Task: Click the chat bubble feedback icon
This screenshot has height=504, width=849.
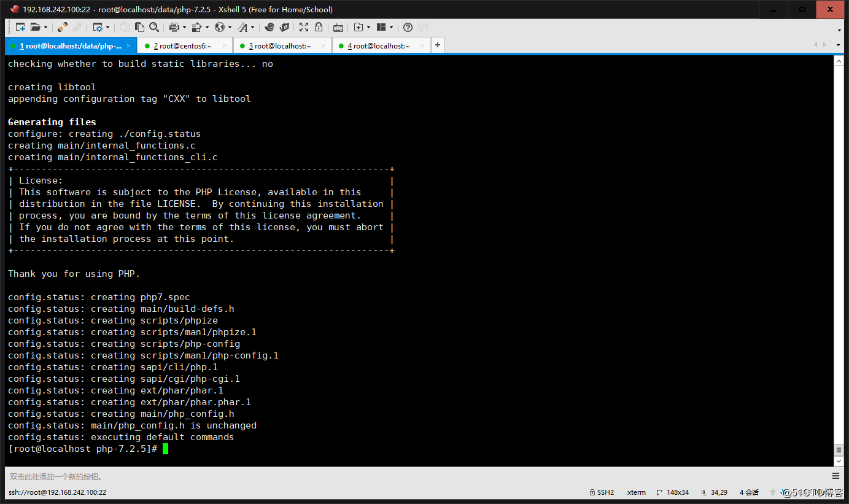Action: tap(423, 27)
